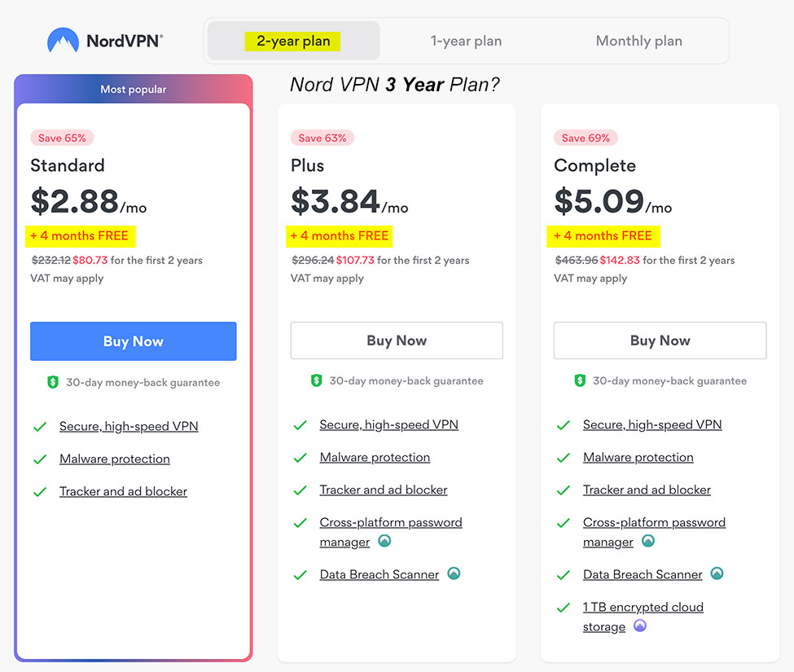The height and width of the screenshot is (672, 794).
Task: Open 1 TB encrypted cloud storage link
Action: point(643,617)
